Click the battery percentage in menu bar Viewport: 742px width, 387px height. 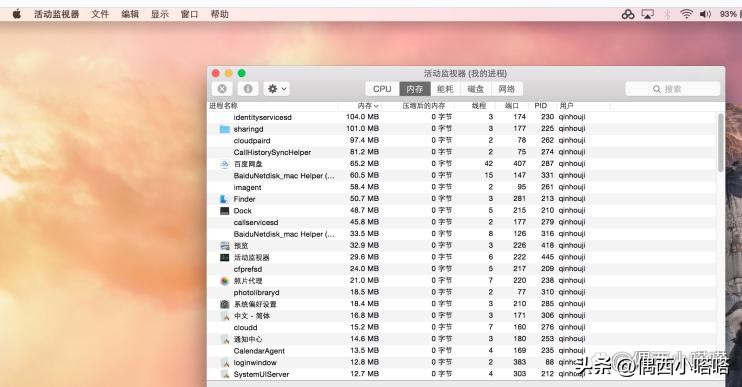click(x=728, y=14)
